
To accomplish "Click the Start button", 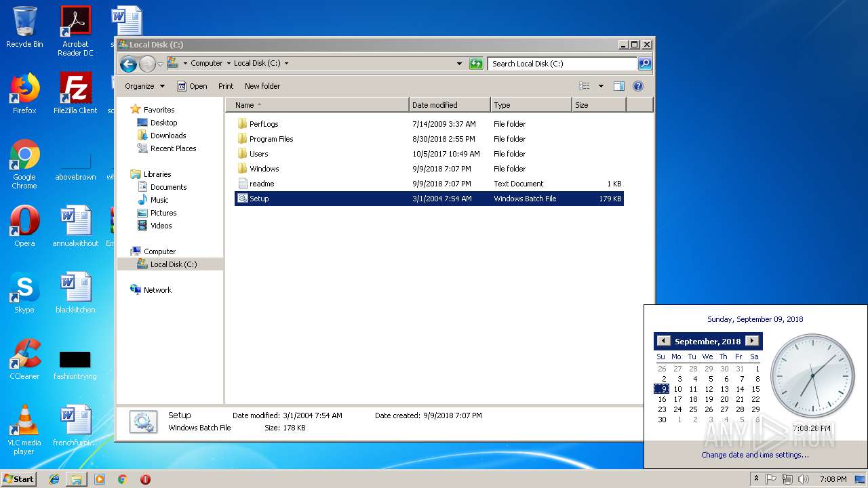I will click(x=19, y=479).
